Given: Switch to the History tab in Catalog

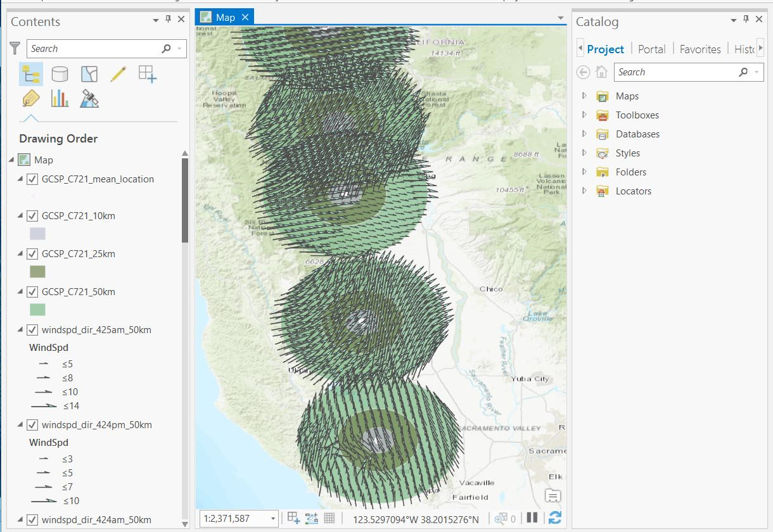Looking at the screenshot, I should 744,49.
